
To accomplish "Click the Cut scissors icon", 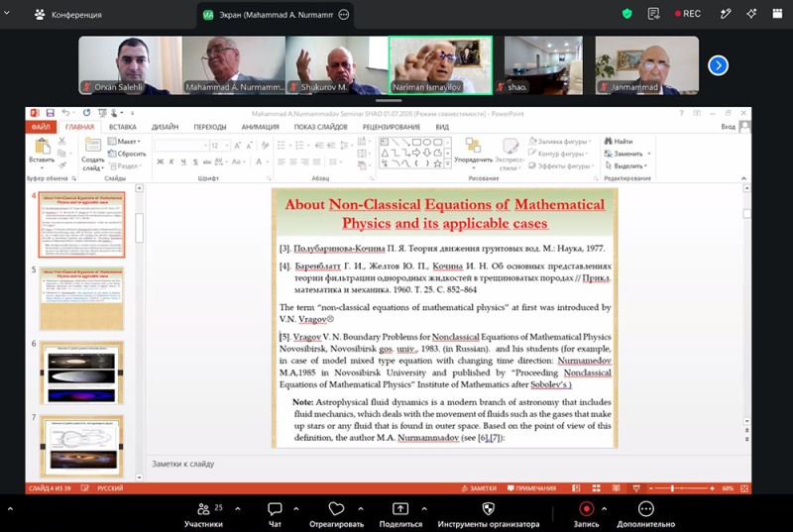I will (62, 141).
